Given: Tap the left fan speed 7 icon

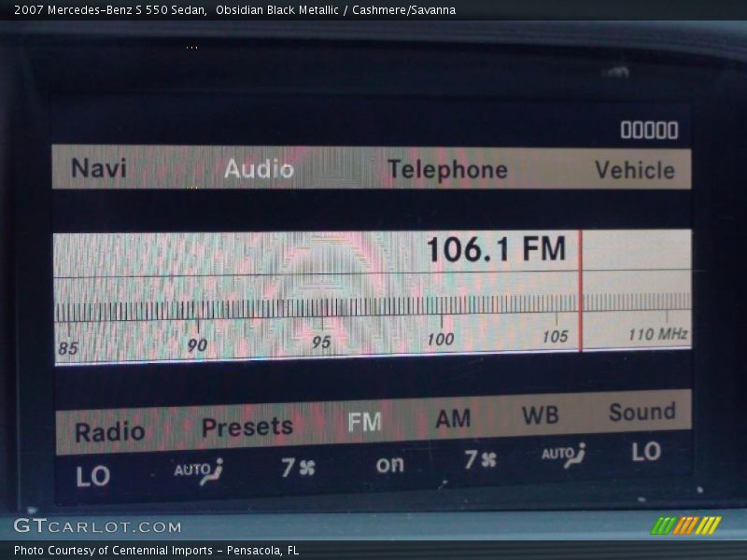Looking at the screenshot, I should click(298, 467).
